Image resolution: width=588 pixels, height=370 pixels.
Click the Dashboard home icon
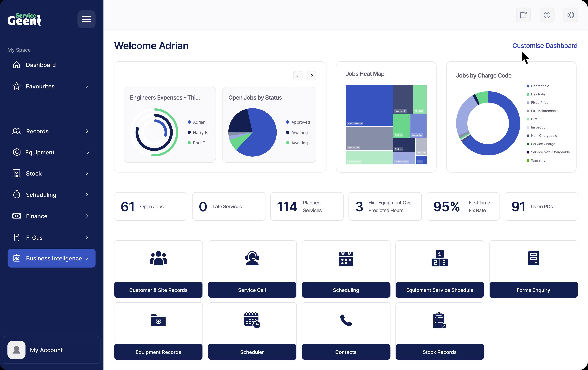pyautogui.click(x=17, y=65)
